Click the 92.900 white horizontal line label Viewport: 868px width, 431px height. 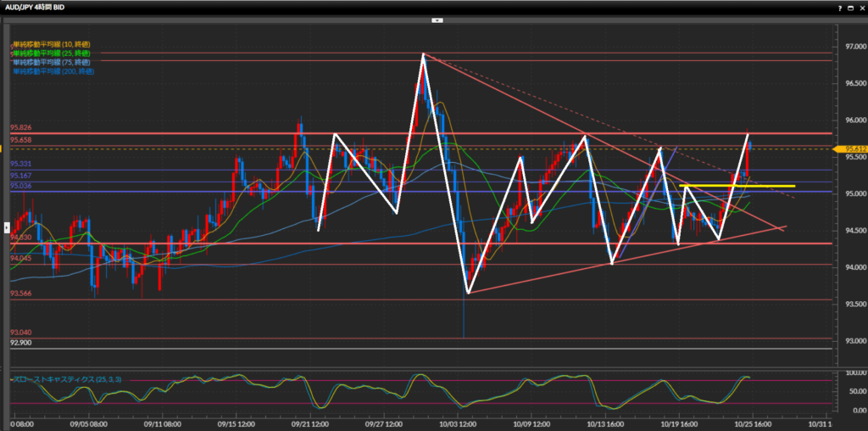pyautogui.click(x=21, y=343)
